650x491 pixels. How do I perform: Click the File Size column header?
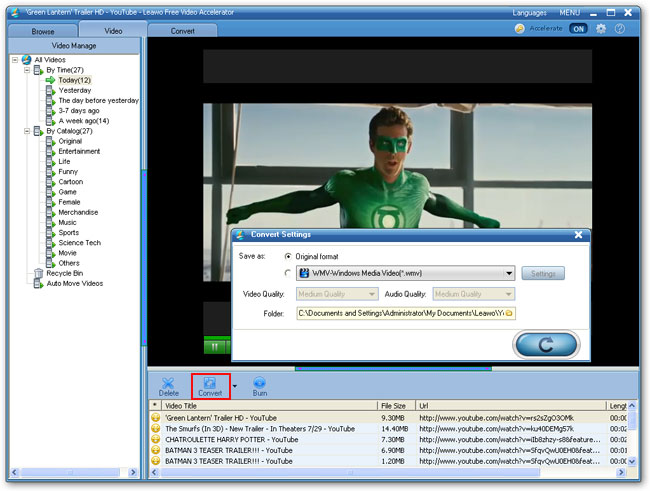pos(396,406)
